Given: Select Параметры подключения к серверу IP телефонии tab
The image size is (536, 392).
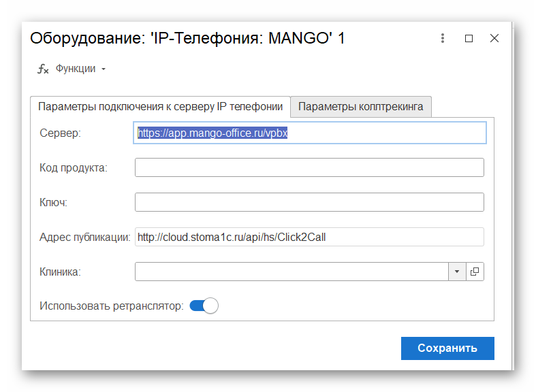Looking at the screenshot, I should coord(160,107).
